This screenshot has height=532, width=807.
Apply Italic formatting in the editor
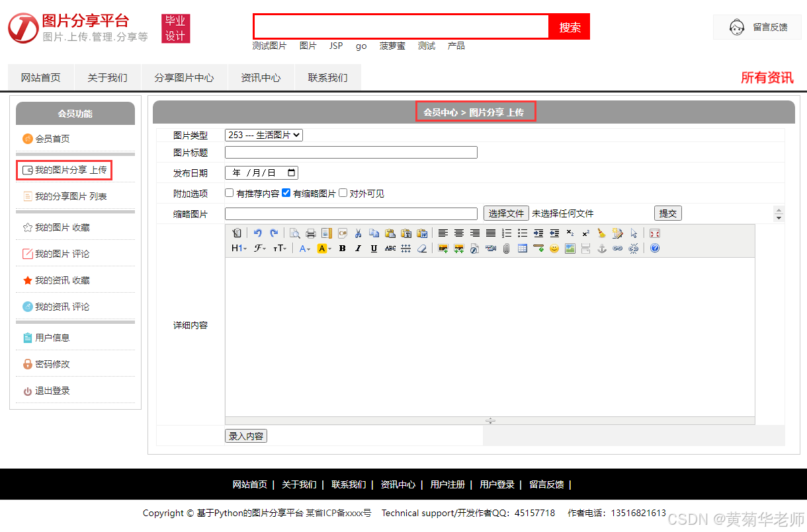357,248
